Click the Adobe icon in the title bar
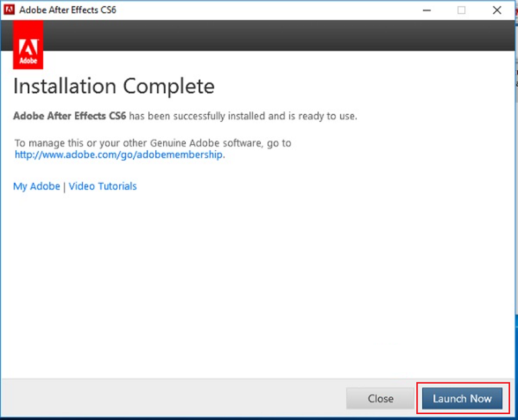 point(10,10)
